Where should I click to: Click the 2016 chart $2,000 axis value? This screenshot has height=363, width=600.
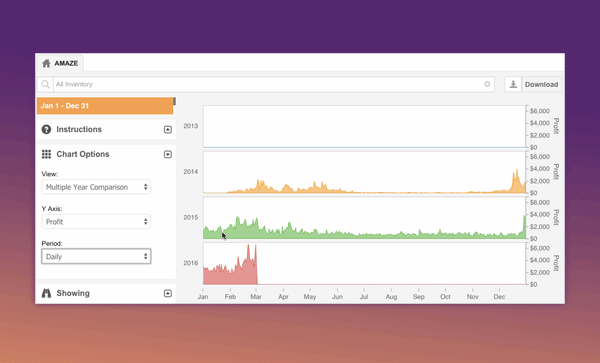pos(540,272)
